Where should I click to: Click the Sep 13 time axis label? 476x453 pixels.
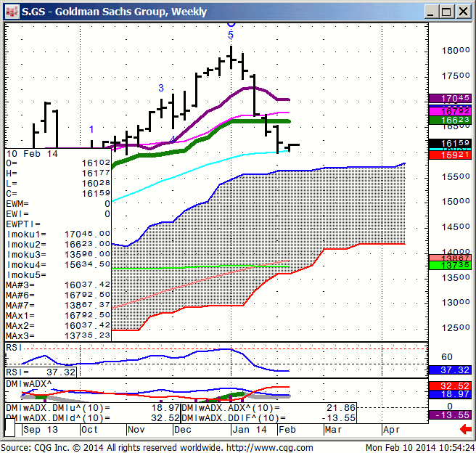41,430
